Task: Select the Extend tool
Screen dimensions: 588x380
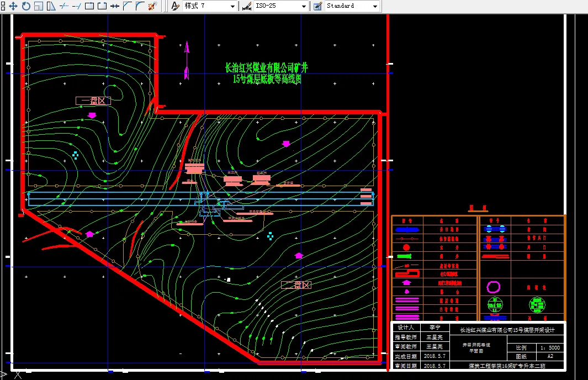Action: [77, 6]
